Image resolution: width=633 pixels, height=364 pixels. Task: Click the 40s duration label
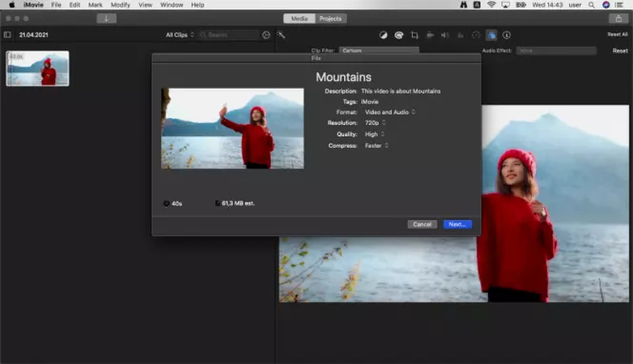(176, 204)
